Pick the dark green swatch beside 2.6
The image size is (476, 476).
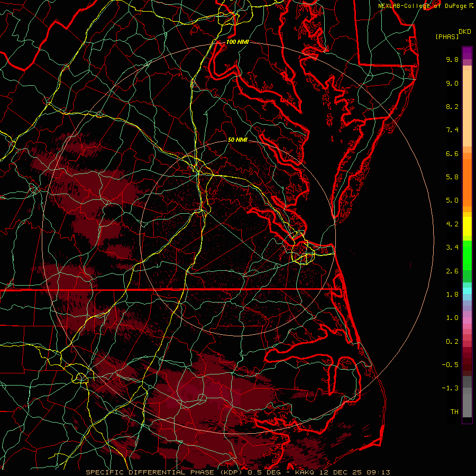[x=467, y=276]
